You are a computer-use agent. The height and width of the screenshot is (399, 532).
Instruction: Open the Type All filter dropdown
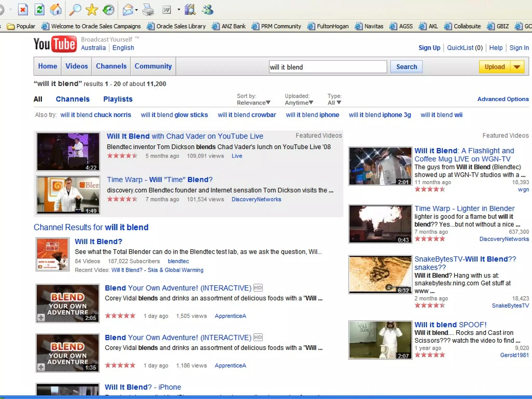[334, 103]
